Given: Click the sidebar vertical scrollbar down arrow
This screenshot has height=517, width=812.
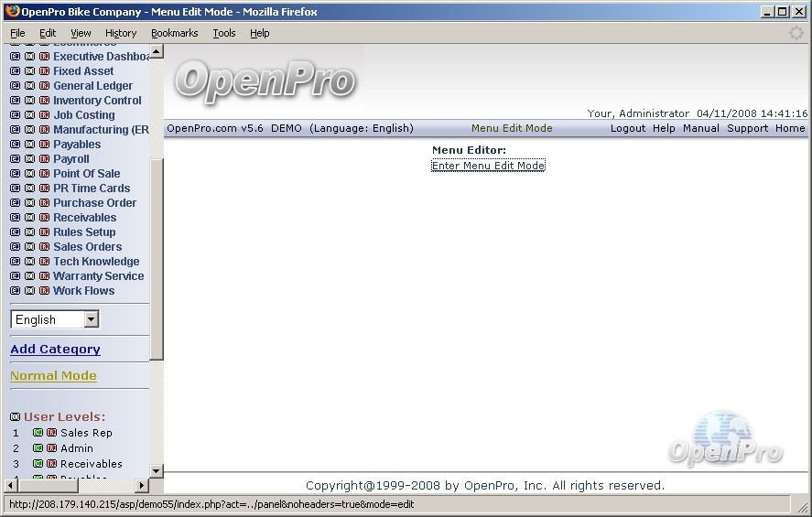Looking at the screenshot, I should point(156,471).
